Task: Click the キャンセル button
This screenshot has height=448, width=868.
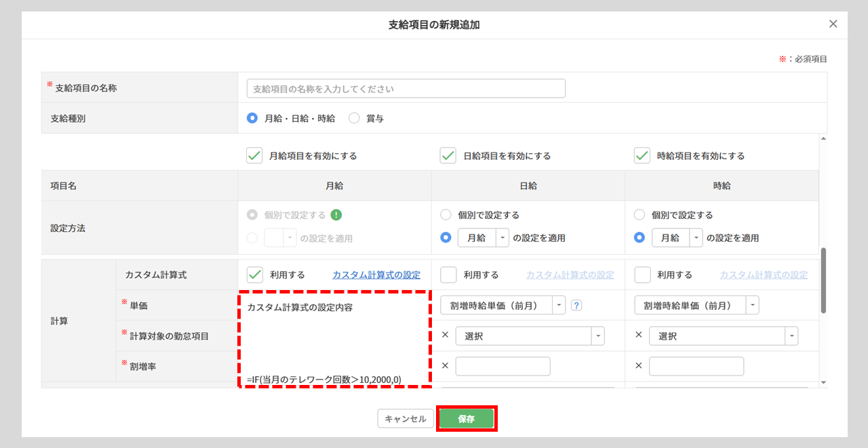Action: click(406, 419)
